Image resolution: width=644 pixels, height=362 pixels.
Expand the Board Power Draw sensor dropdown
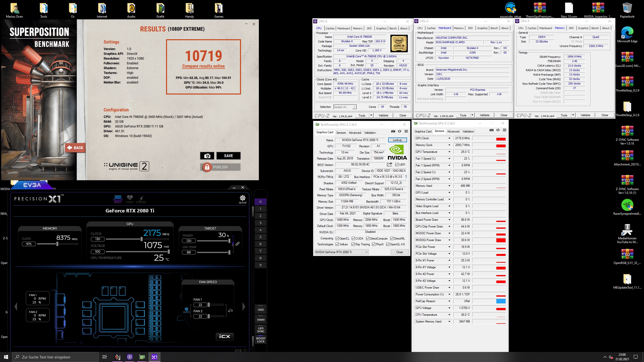[449, 220]
